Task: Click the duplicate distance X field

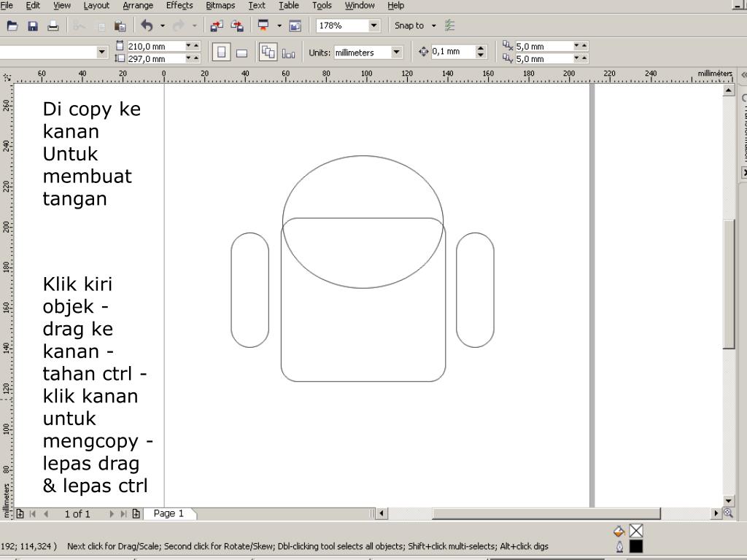Action: tap(543, 46)
